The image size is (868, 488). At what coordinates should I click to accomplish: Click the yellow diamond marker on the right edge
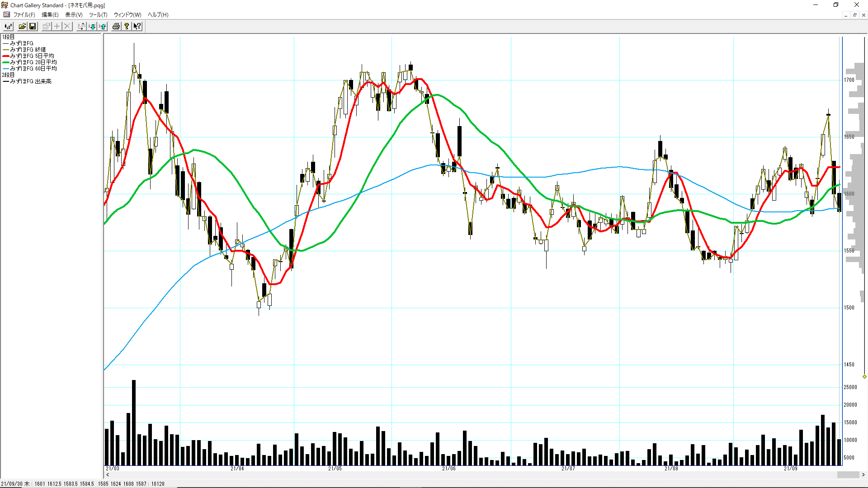[x=864, y=376]
